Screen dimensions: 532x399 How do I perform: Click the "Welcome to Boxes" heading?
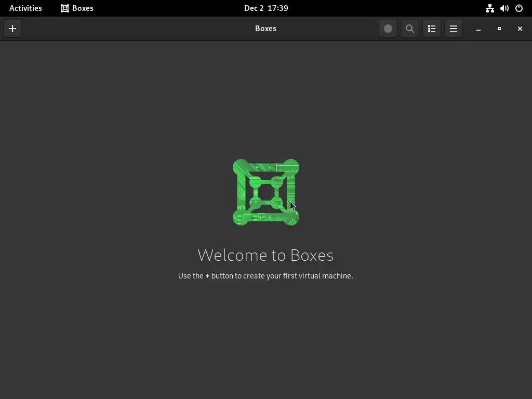(x=265, y=255)
